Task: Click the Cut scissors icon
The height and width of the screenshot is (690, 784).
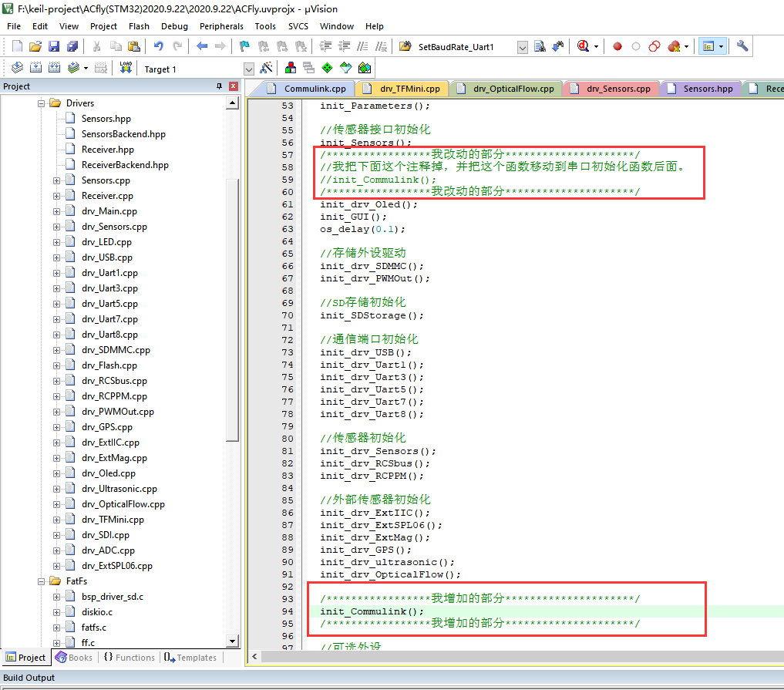Action: click(x=97, y=46)
